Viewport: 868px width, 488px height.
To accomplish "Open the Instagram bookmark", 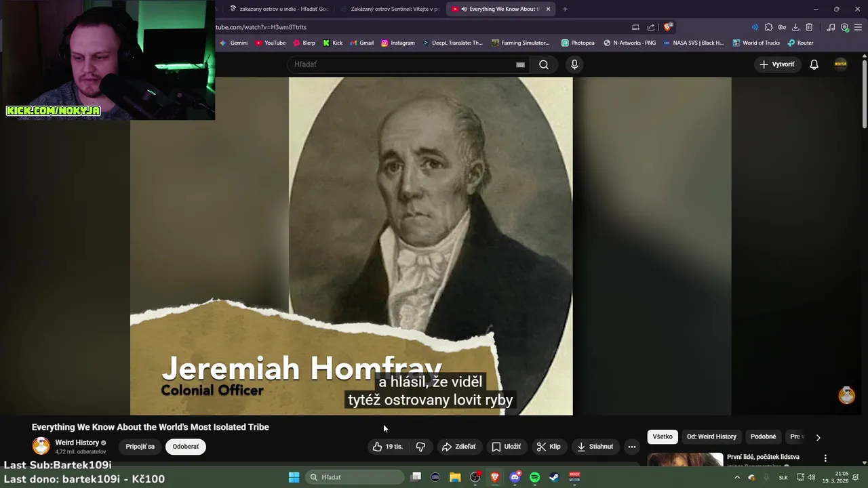I will click(398, 43).
